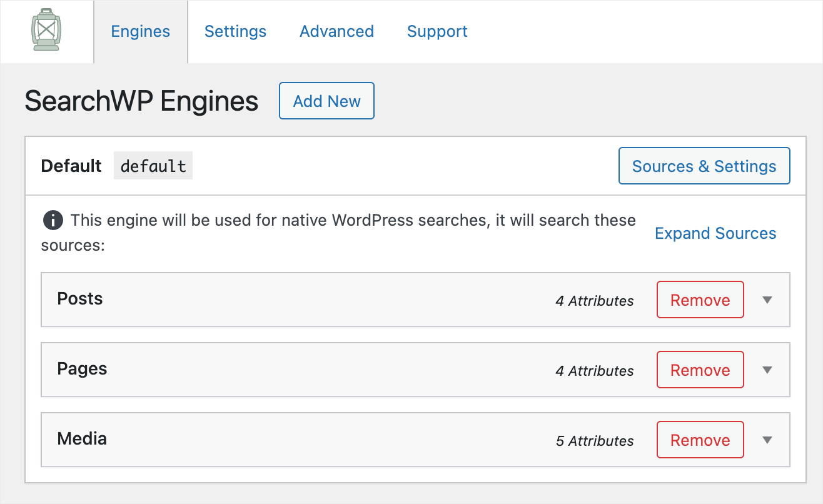Remove the Pages source
Viewport: 823px width, 504px height.
700,370
